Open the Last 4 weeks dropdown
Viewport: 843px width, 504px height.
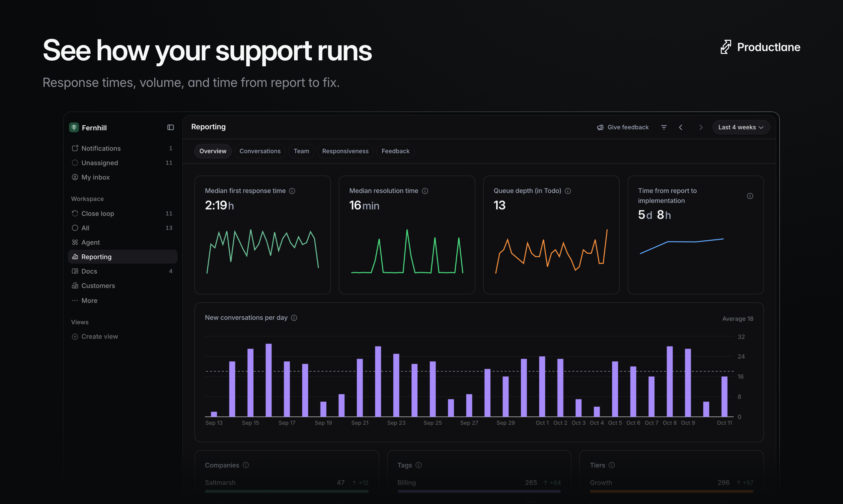pos(741,127)
